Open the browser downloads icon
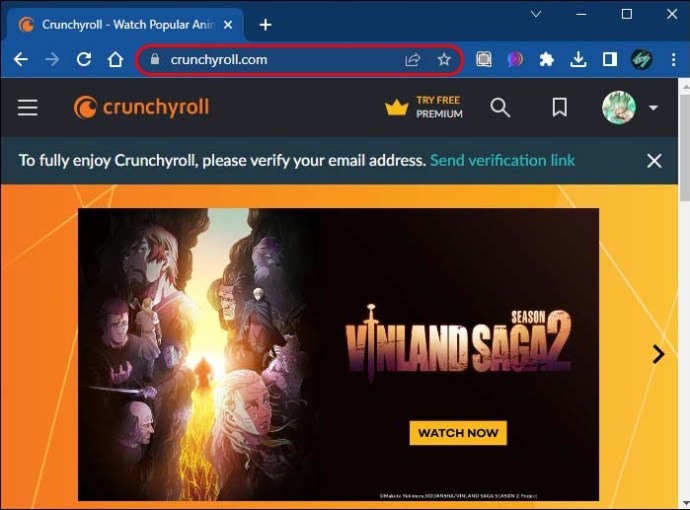This screenshot has width=690, height=510. (x=578, y=59)
